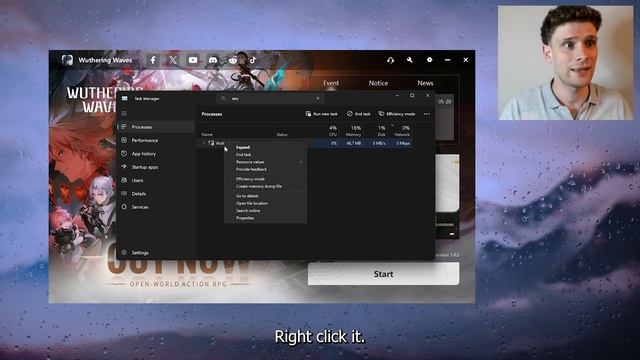Screen dimensions: 640x360
Task: Click End task text in the toolbar
Action: pos(362,114)
